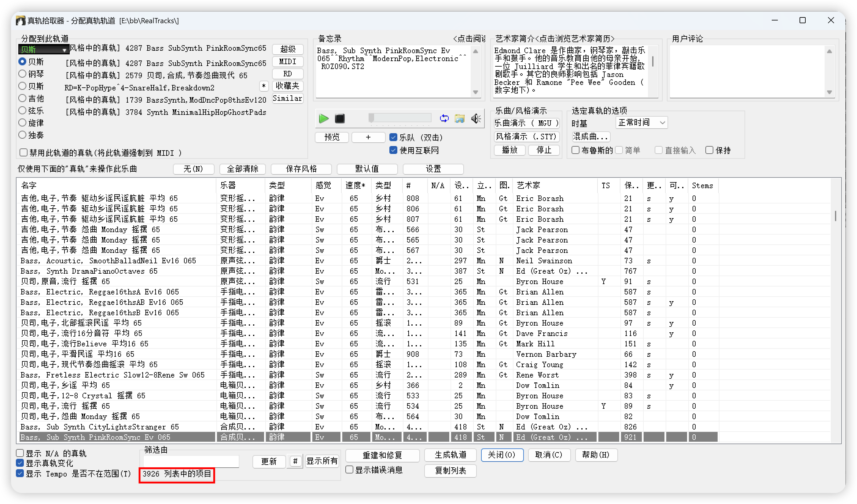Toggle the blue loop icon
This screenshot has width=857, height=504.
coord(444,118)
